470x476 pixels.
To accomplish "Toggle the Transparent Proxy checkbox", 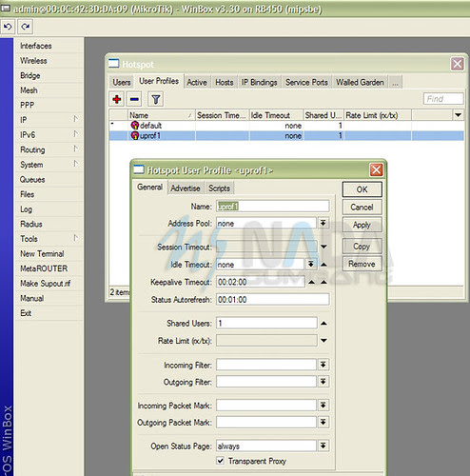I will coord(221,461).
